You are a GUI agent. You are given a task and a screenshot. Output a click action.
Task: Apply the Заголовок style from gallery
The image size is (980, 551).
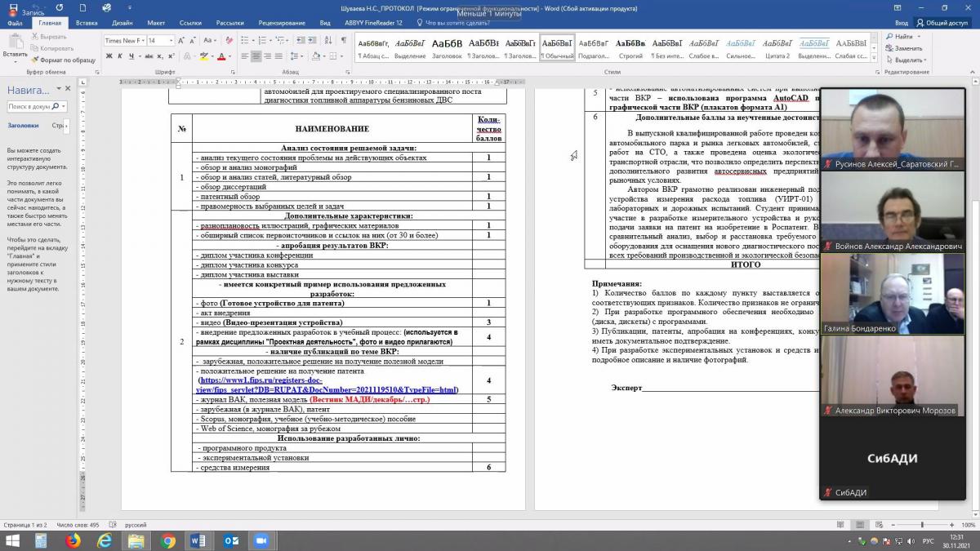tap(447, 47)
